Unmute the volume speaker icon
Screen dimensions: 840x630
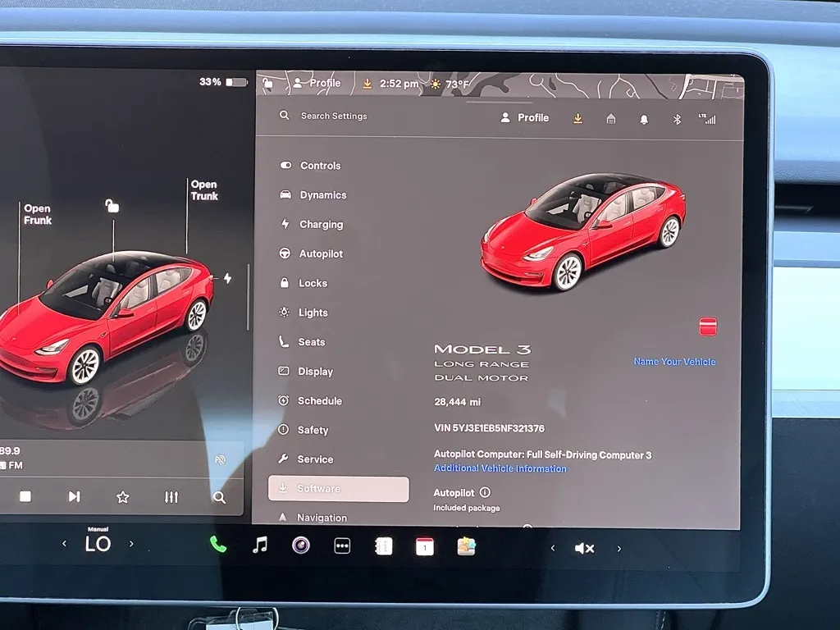point(584,548)
